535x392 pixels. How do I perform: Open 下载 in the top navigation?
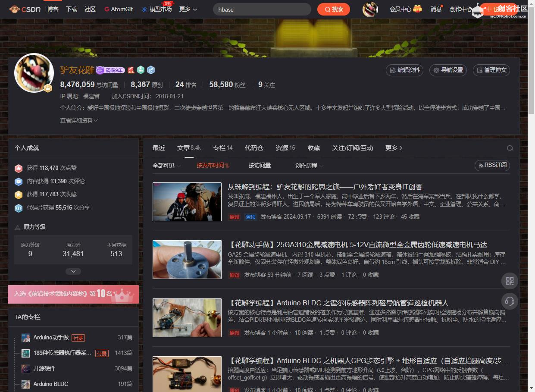pyautogui.click(x=72, y=9)
